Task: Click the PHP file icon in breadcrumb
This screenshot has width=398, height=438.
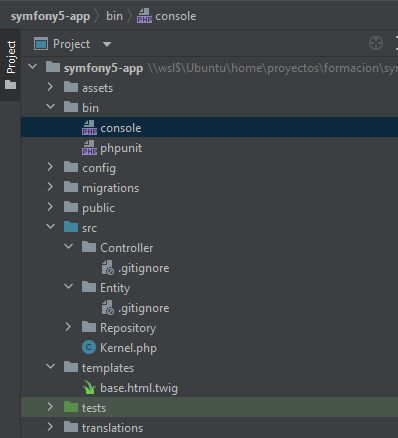Action: tap(144, 16)
